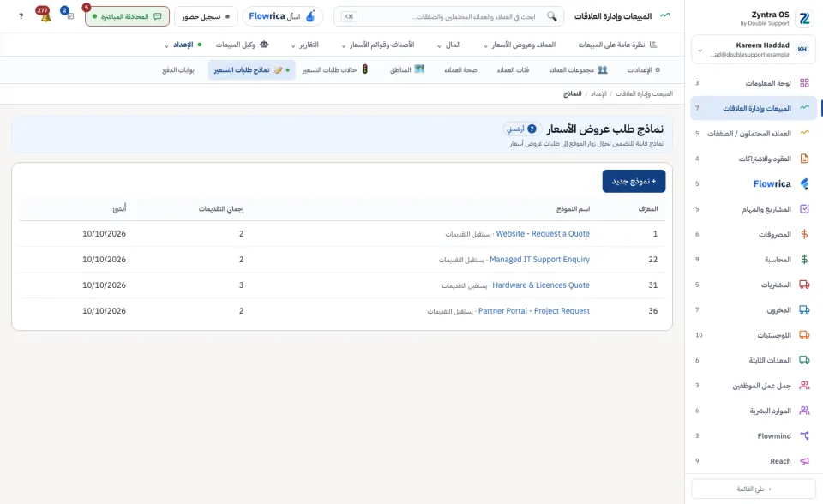The width and height of the screenshot is (823, 504).
Task: Click New Form (+ نموذج جديد) button
Action: click(x=634, y=181)
